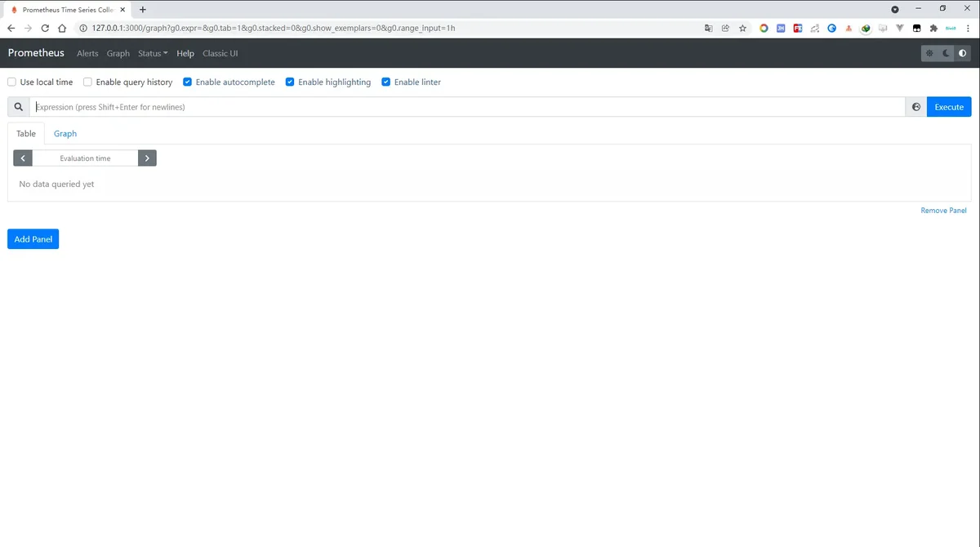
Task: Switch to the light theme sun icon
Action: click(929, 53)
